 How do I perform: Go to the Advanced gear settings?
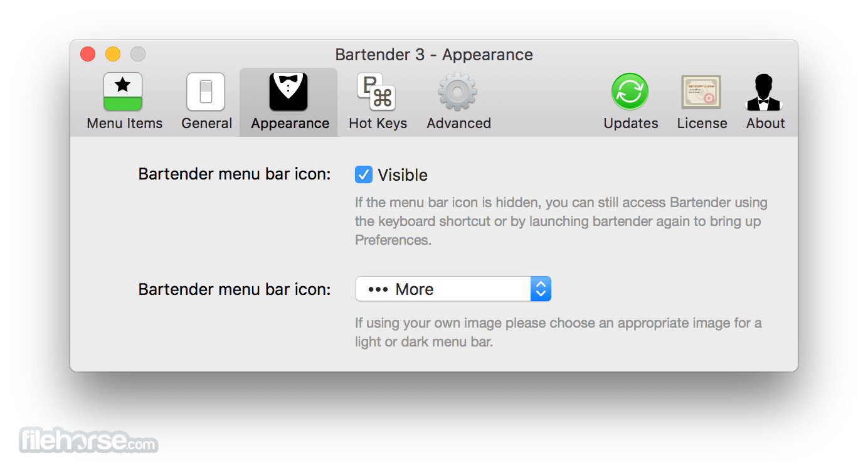click(458, 102)
